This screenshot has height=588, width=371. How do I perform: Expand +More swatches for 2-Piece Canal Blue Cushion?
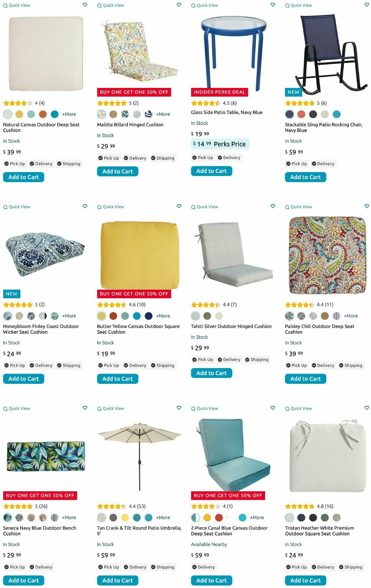(x=257, y=517)
